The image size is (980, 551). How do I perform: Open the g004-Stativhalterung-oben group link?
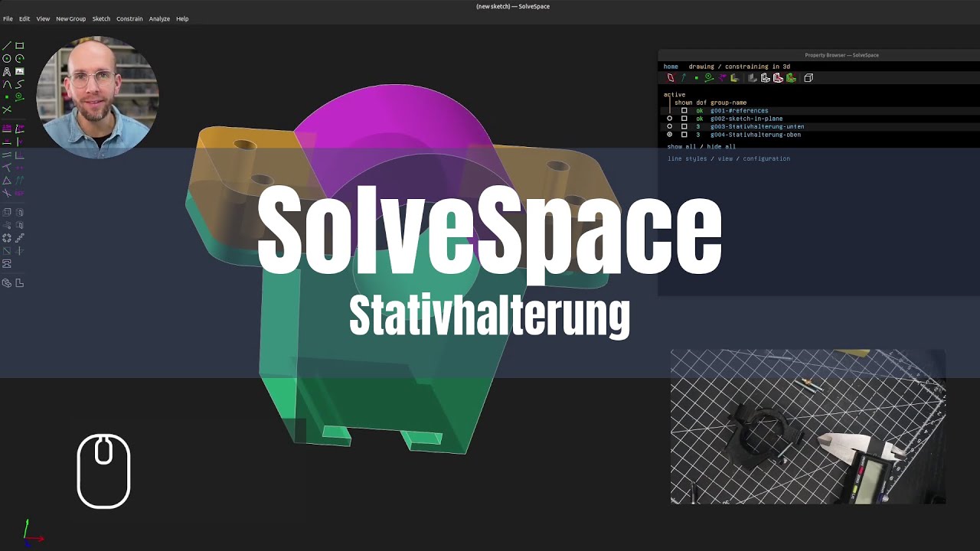tap(756, 135)
